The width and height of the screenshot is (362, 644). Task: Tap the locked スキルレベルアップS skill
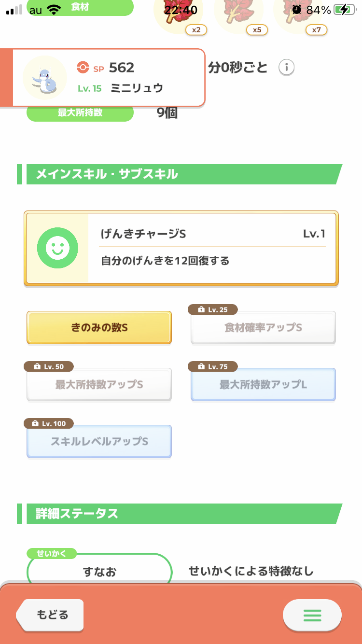99,442
